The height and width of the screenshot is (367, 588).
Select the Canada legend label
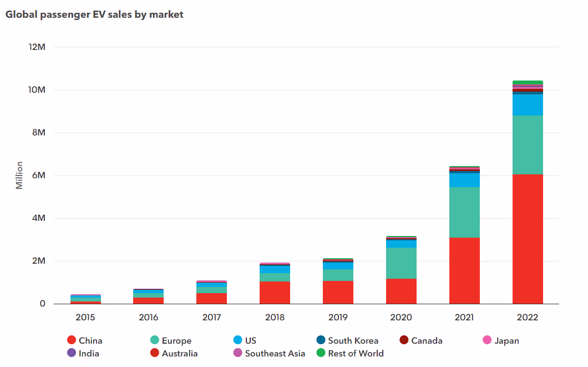(x=427, y=340)
